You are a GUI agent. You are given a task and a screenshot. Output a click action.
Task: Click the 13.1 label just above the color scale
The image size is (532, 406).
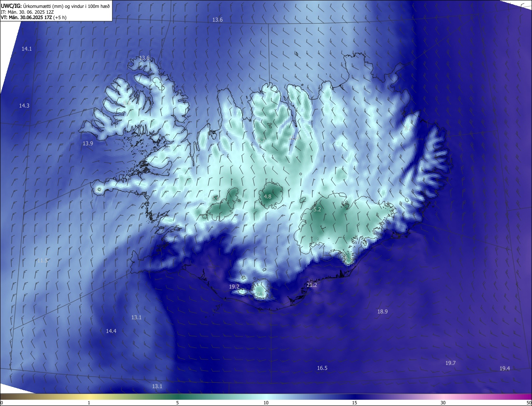[157, 386]
